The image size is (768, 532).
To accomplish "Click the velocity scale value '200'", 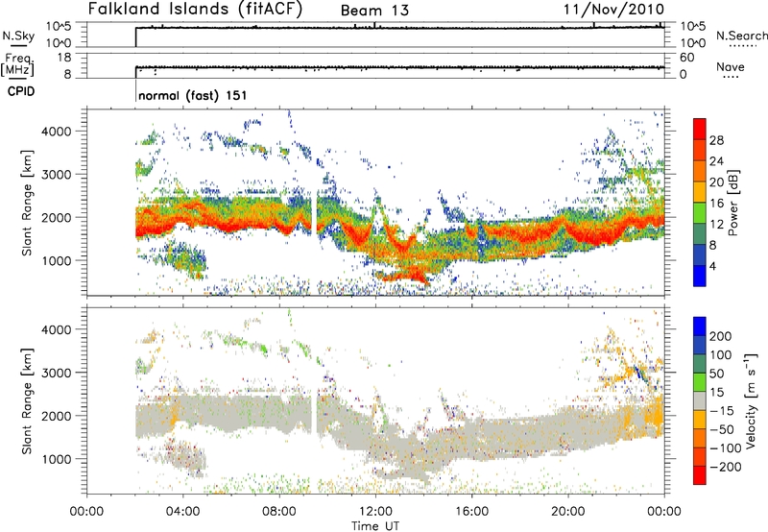I will click(x=721, y=336).
